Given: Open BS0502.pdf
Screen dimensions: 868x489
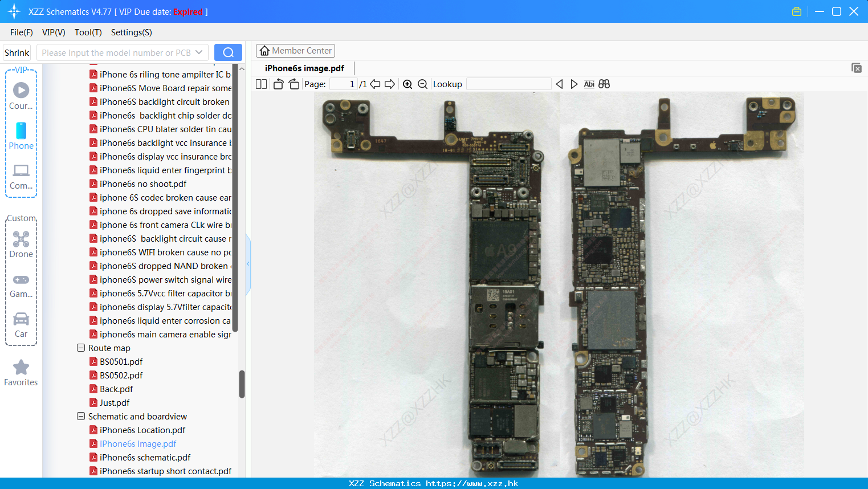Looking at the screenshot, I should click(121, 375).
